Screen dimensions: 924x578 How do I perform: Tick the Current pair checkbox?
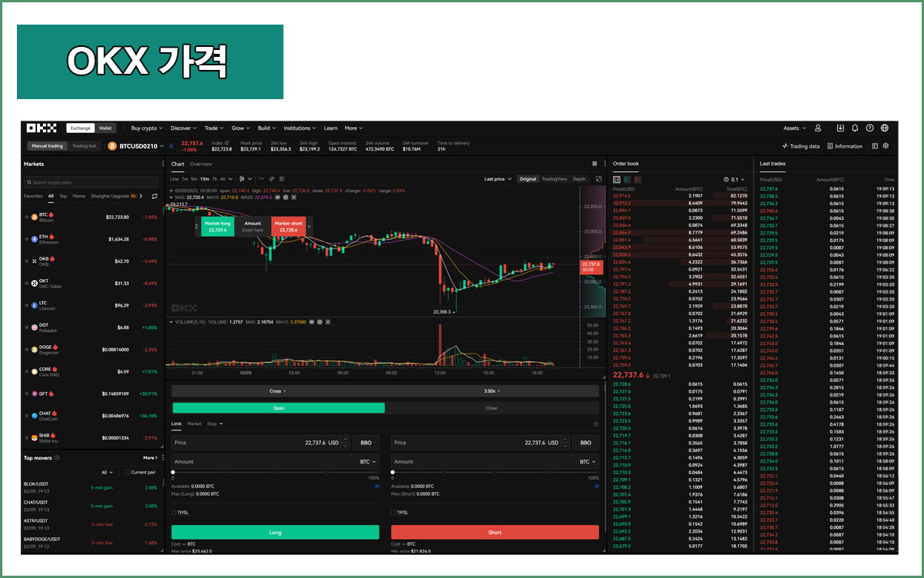(127, 472)
